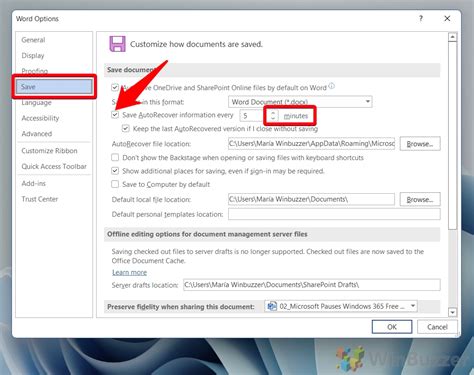Toggle AutoSave OneDrive and SharePoint files checkbox
The image size is (474, 375).
click(115, 88)
